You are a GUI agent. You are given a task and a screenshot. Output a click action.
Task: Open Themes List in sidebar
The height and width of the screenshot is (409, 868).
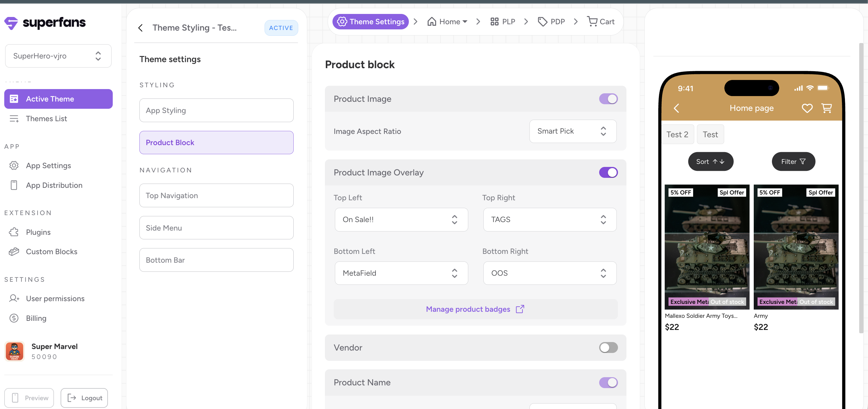(46, 118)
